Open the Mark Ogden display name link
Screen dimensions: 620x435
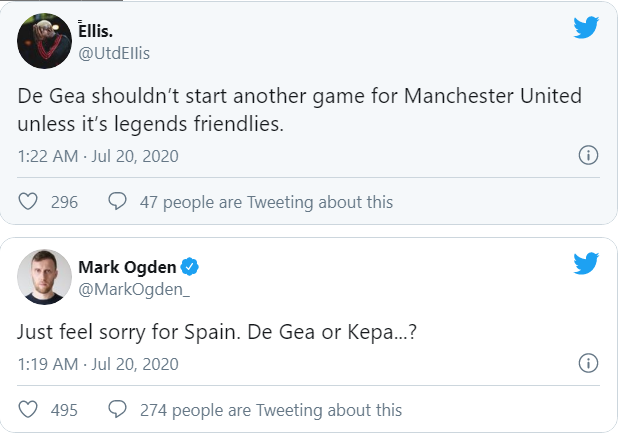point(126,267)
